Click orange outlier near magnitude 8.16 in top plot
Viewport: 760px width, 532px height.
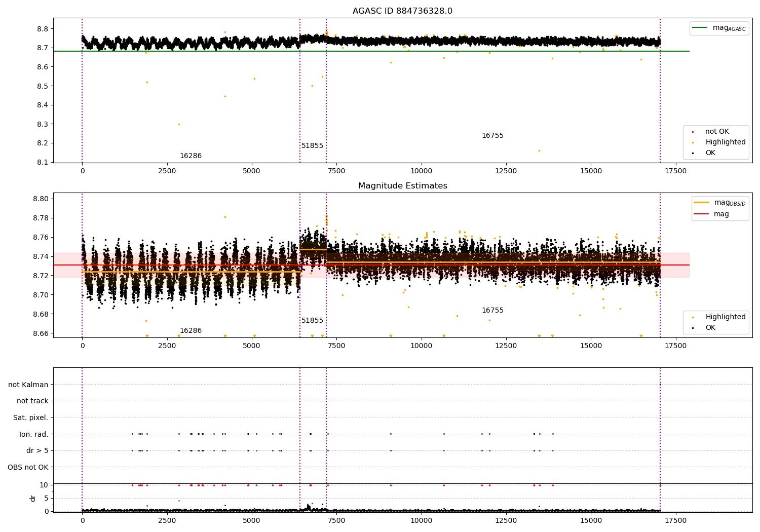[x=539, y=150]
